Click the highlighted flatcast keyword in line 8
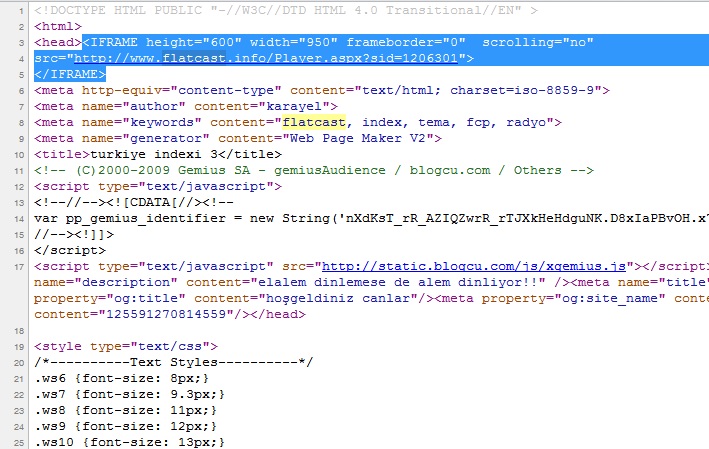The width and height of the screenshot is (709, 449). [314, 123]
